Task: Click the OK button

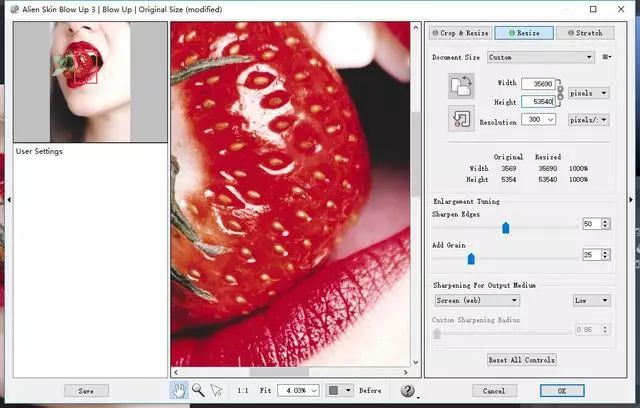Action: click(562, 390)
